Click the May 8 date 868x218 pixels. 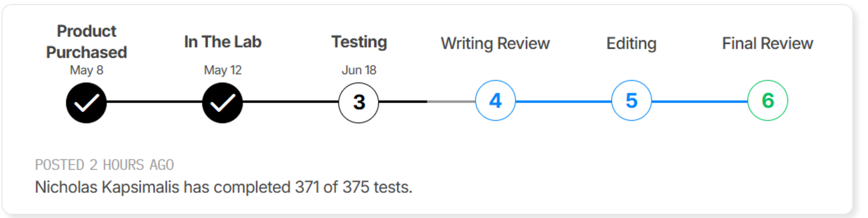87,70
